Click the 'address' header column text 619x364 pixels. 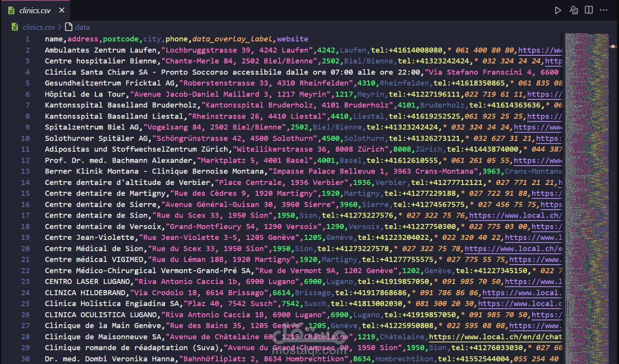[x=83, y=39]
